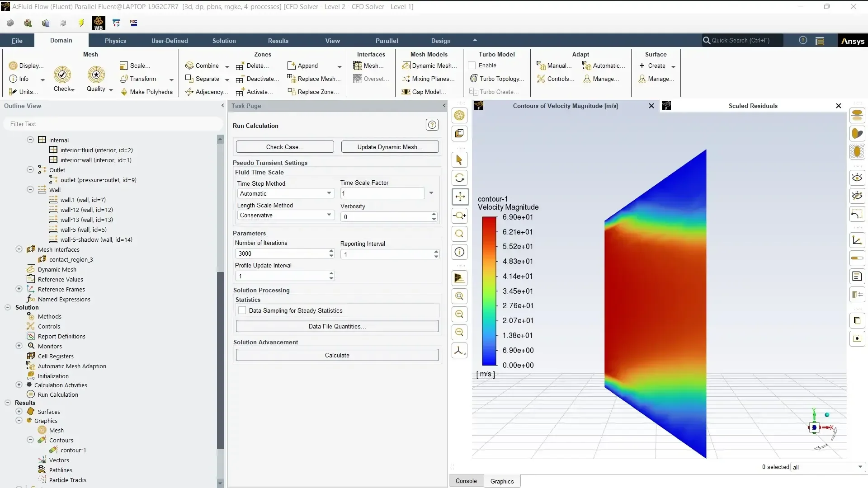Click the axis orientation icon

(x=459, y=351)
